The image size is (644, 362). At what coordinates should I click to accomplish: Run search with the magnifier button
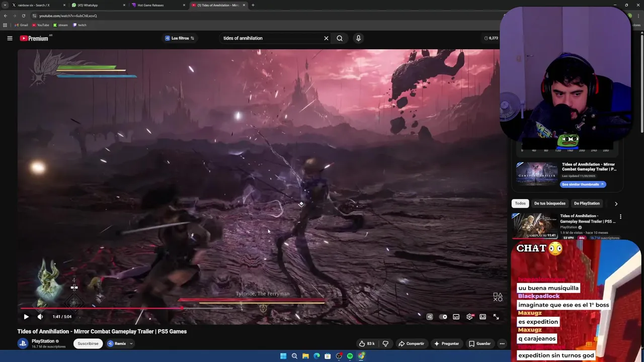coord(340,38)
